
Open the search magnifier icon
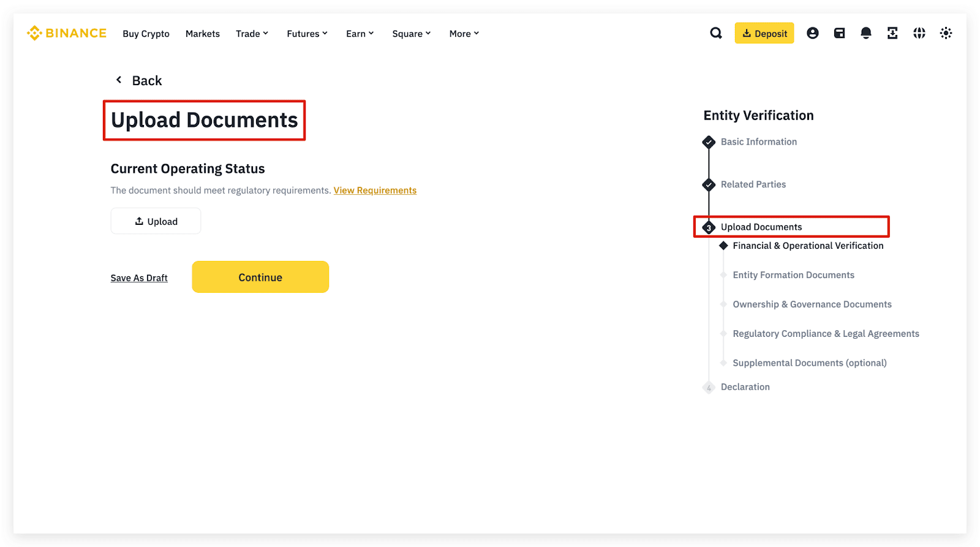715,33
